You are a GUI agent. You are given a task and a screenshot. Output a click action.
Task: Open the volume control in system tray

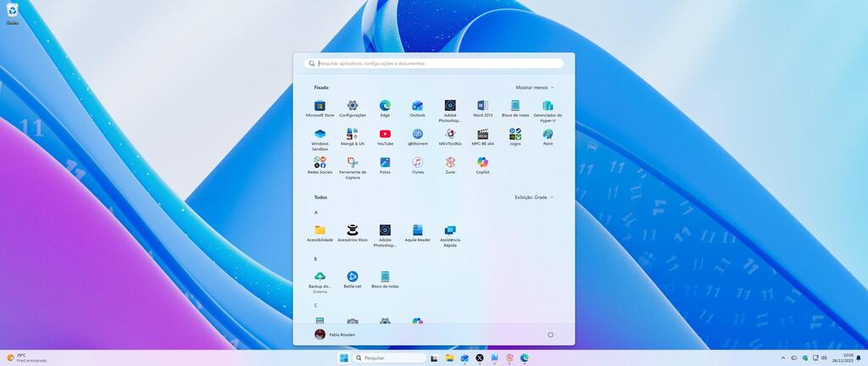pyautogui.click(x=824, y=358)
